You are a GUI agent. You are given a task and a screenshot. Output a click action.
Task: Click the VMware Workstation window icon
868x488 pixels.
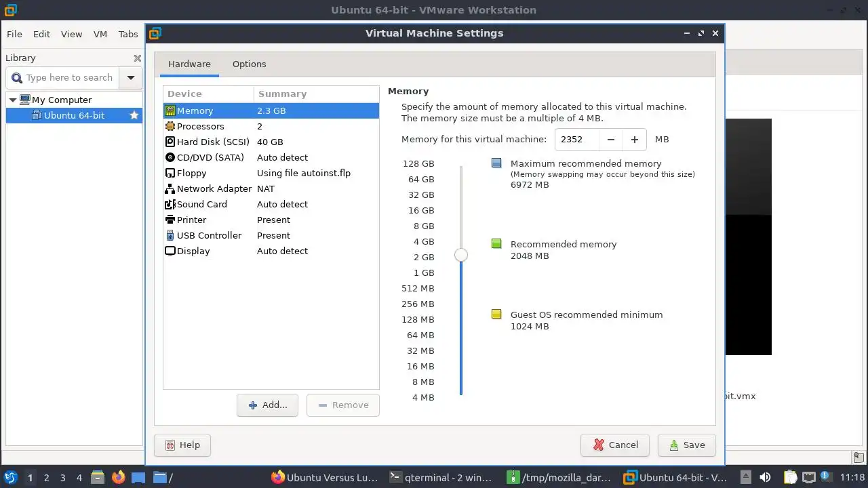point(9,10)
